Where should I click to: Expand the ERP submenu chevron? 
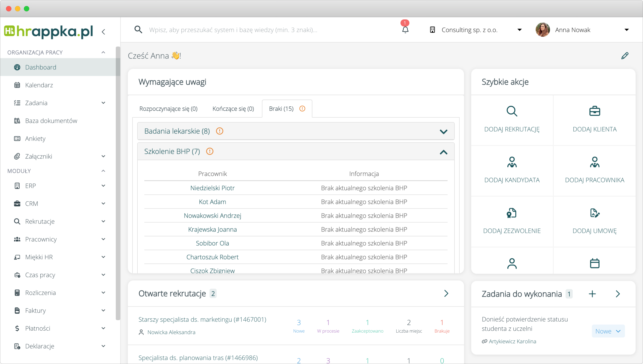[103, 186]
